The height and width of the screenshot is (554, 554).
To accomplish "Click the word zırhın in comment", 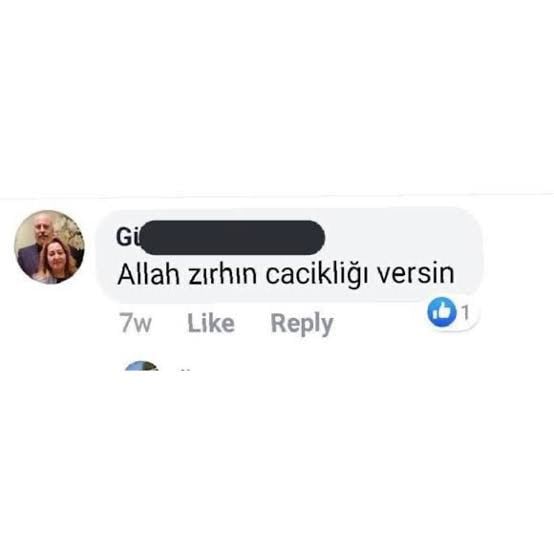I will (223, 275).
